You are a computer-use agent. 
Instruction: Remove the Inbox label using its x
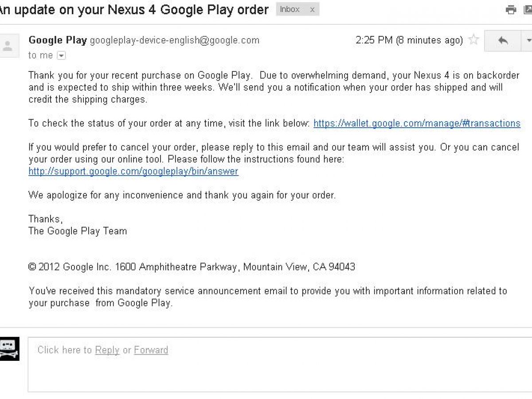coord(312,10)
